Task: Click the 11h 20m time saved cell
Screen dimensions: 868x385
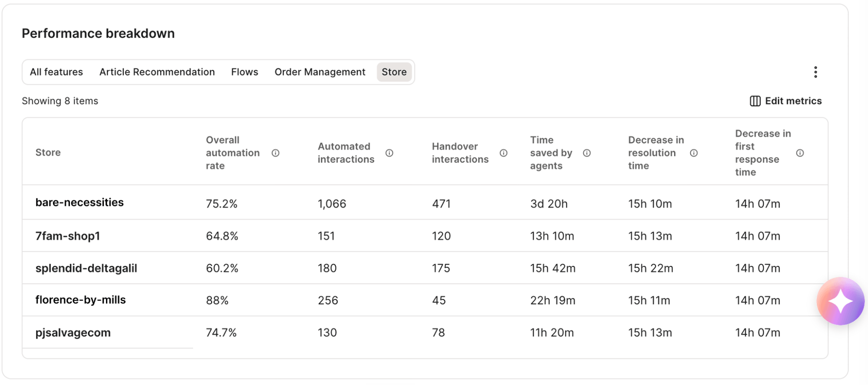Action: (x=552, y=332)
